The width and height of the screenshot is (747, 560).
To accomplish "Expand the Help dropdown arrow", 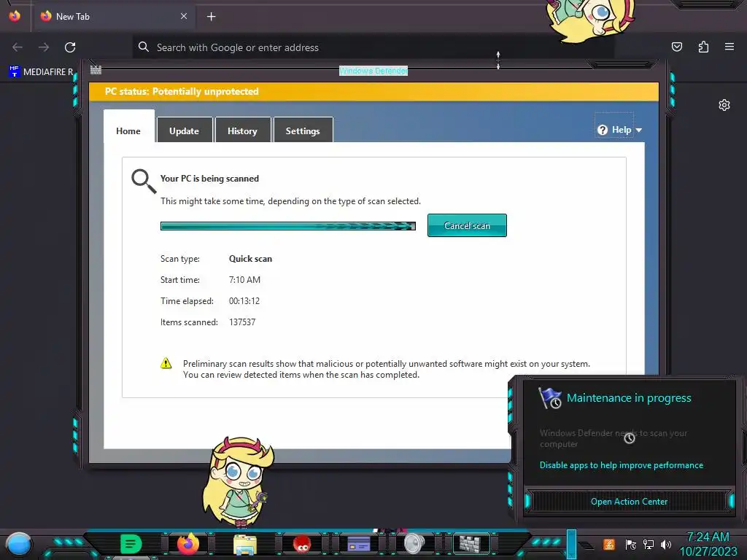I will (639, 130).
